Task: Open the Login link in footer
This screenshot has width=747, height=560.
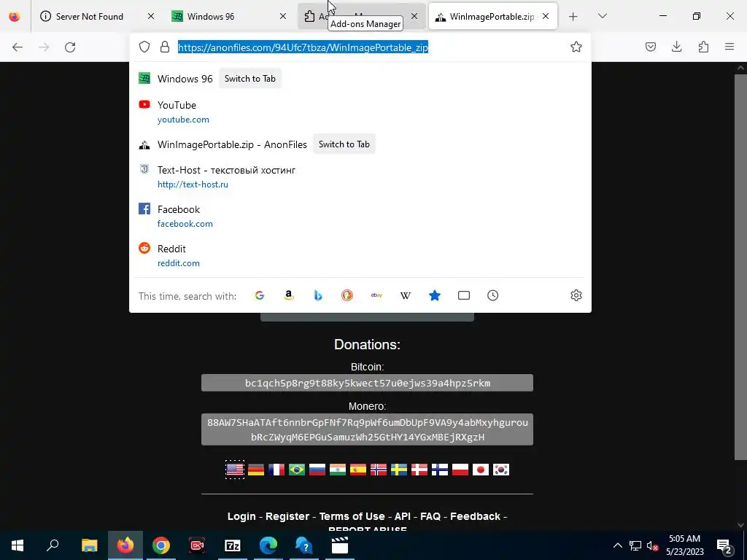Action: (x=241, y=516)
